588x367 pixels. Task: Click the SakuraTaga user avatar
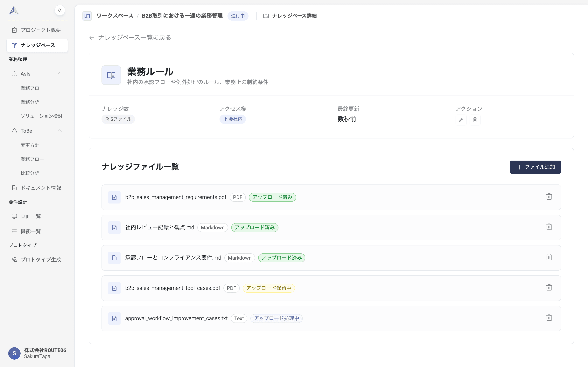click(x=14, y=353)
